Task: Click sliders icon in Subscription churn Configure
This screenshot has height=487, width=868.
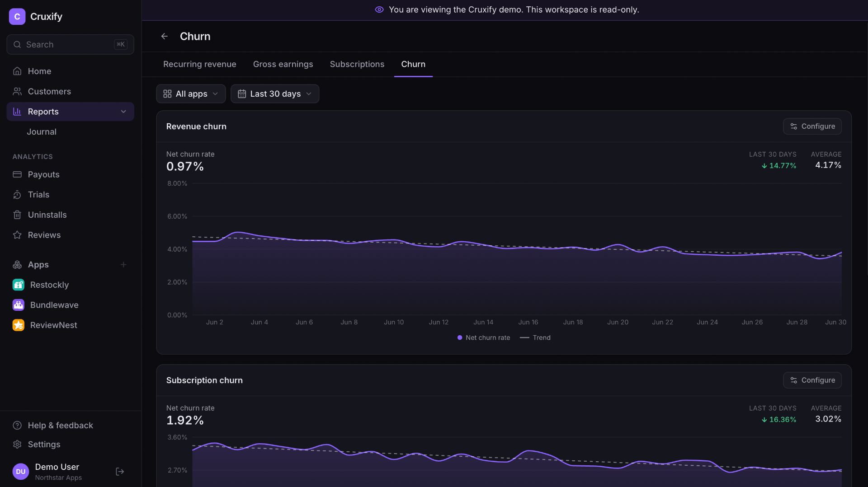Action: coord(794,380)
